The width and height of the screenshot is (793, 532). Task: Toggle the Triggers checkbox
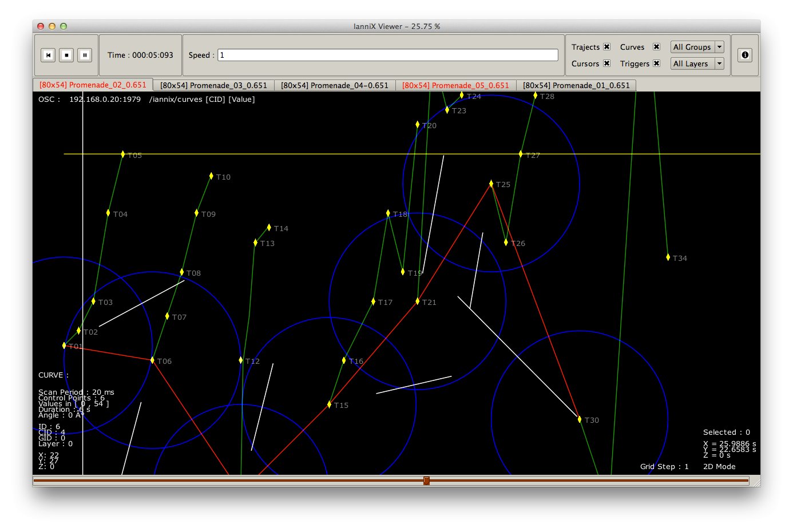pos(657,63)
